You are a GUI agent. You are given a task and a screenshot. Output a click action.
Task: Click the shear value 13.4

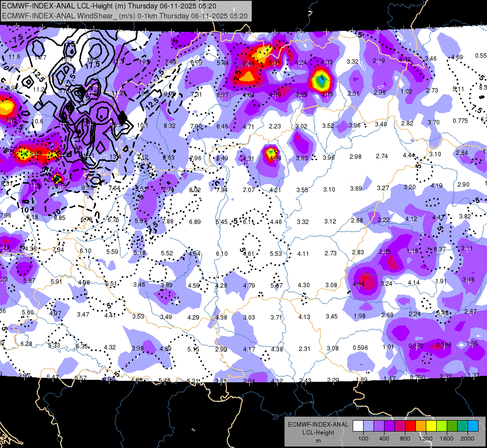[115, 157]
